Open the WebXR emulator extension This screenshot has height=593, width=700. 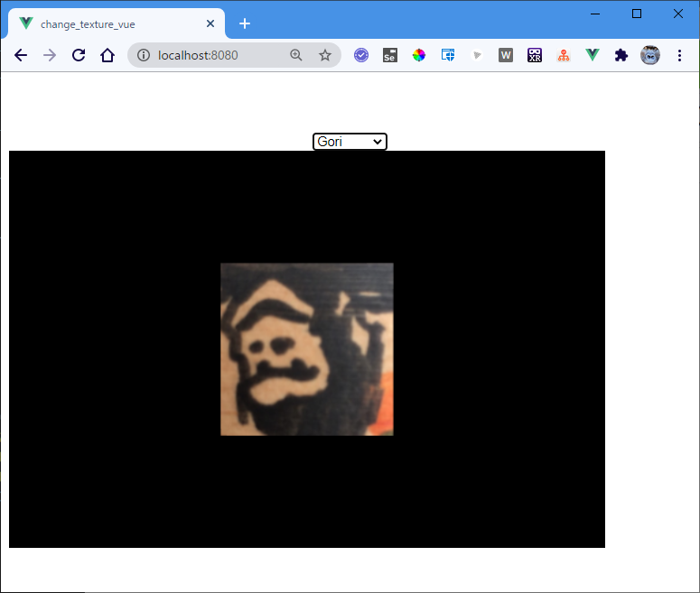point(535,55)
